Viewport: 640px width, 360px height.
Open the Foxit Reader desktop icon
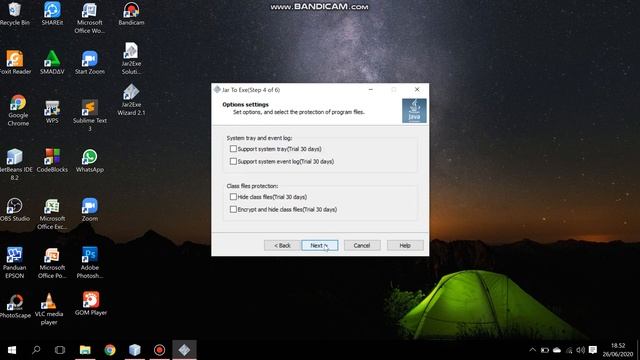click(x=15, y=62)
